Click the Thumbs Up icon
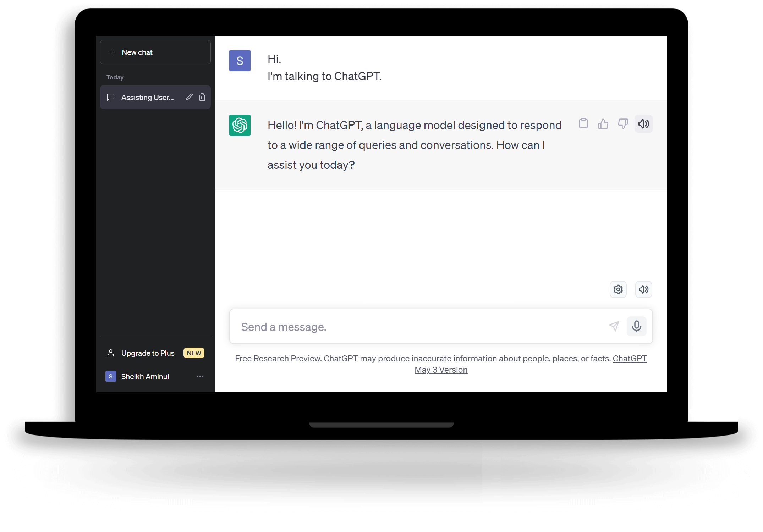The width and height of the screenshot is (763, 532). pyautogui.click(x=603, y=124)
